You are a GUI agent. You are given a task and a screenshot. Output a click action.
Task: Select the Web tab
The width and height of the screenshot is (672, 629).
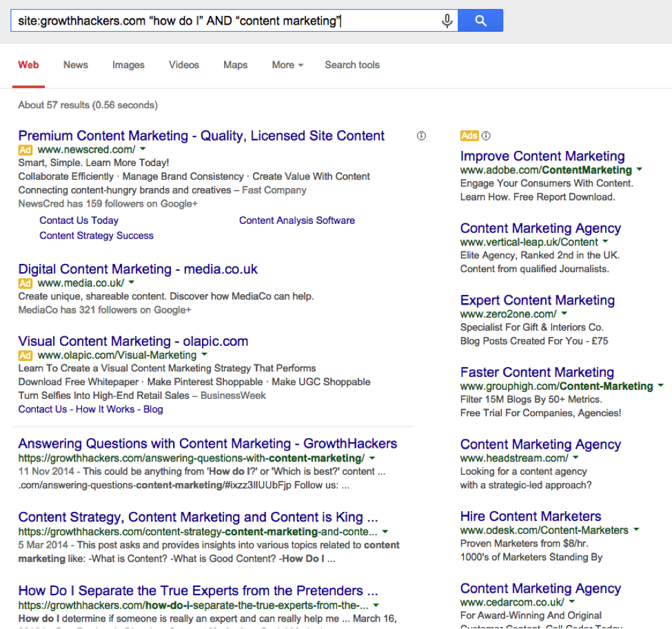tap(28, 65)
